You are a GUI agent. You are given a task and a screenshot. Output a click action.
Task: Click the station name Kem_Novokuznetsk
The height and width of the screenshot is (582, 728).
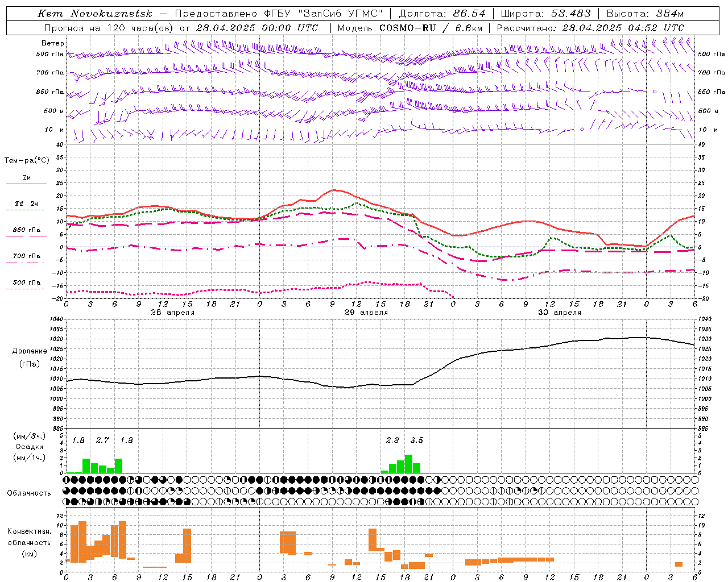point(95,14)
